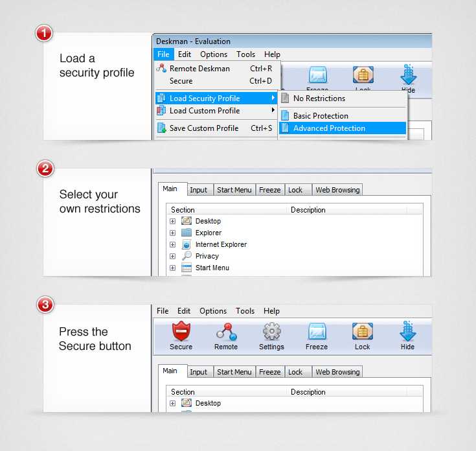Switch to the Input tab below the Secure toolbar
Image resolution: width=476 pixels, height=451 pixels.
[x=199, y=372]
